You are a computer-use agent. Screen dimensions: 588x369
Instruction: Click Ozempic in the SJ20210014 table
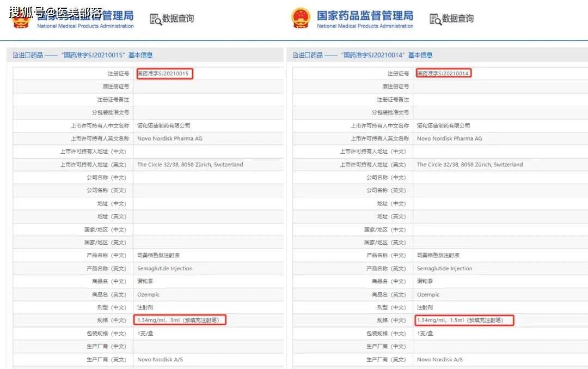[428, 295]
